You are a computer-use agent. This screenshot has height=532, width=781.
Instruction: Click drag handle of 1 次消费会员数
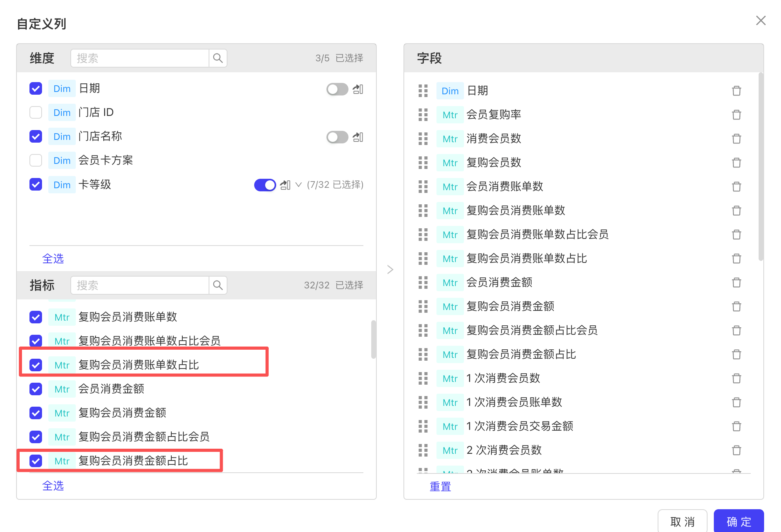point(423,378)
